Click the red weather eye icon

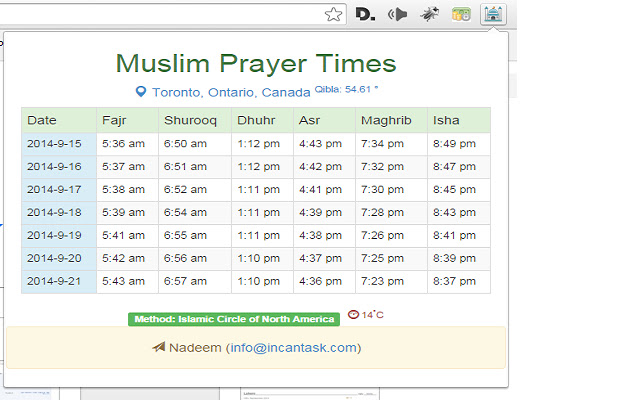pos(353,314)
